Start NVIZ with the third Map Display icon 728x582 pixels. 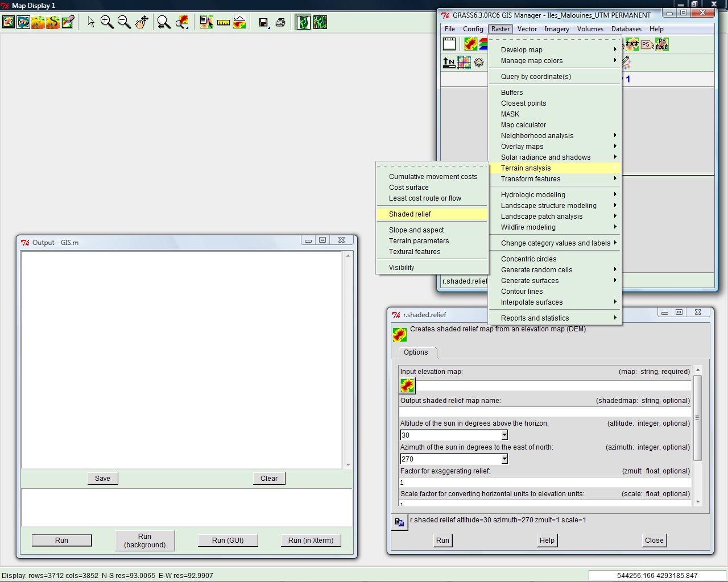(38, 22)
